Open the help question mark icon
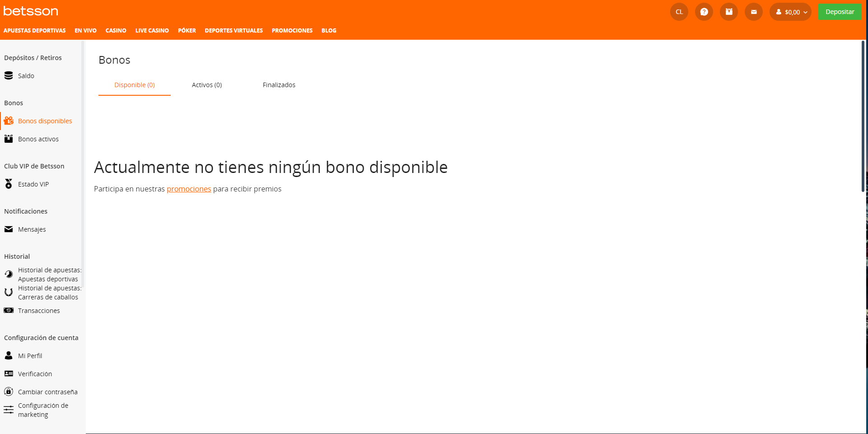The image size is (868, 434). pyautogui.click(x=704, y=12)
